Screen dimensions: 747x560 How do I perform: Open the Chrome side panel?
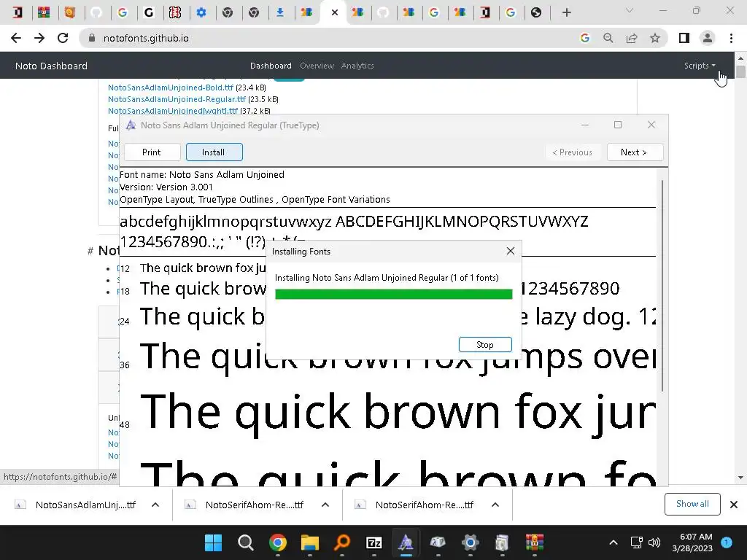(x=684, y=38)
